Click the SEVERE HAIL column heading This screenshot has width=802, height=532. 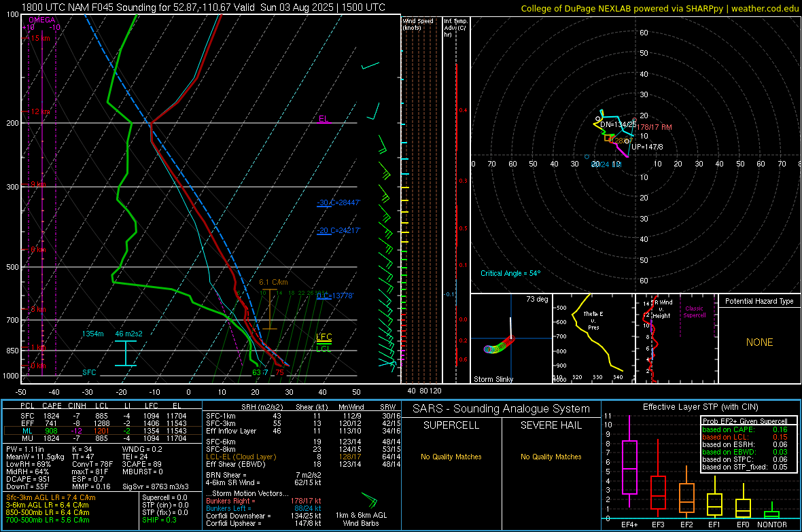pyautogui.click(x=551, y=425)
